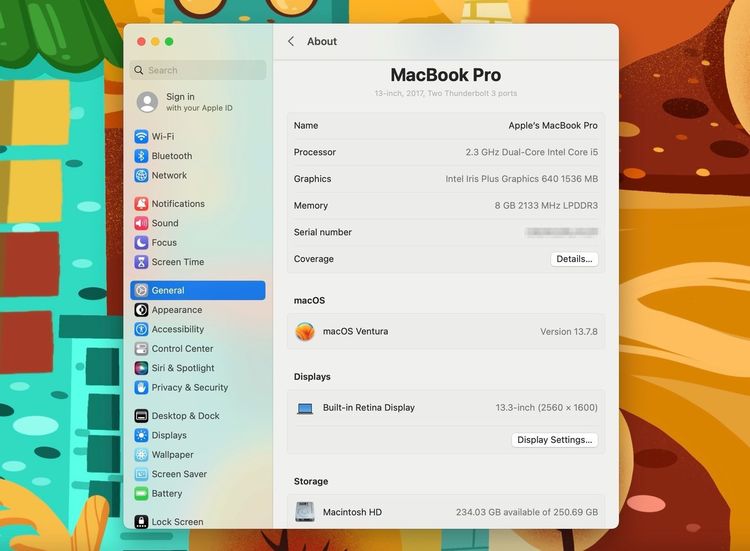Screen dimensions: 750x551
Task: Click the magnifying glass search icon
Action: coord(139,70)
